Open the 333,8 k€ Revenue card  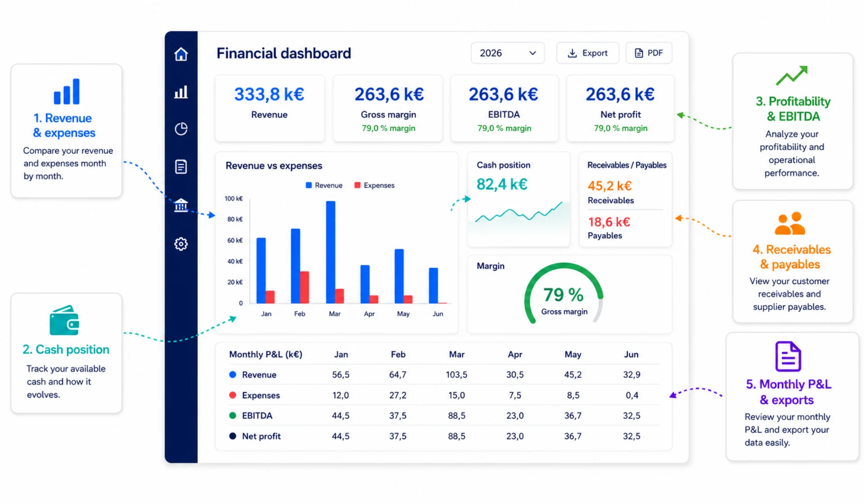click(270, 108)
